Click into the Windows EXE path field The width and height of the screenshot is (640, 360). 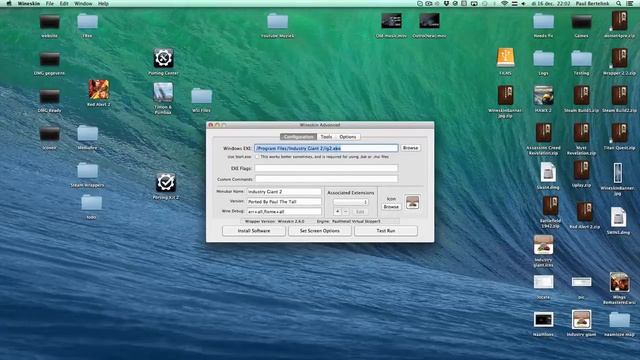tap(326, 148)
